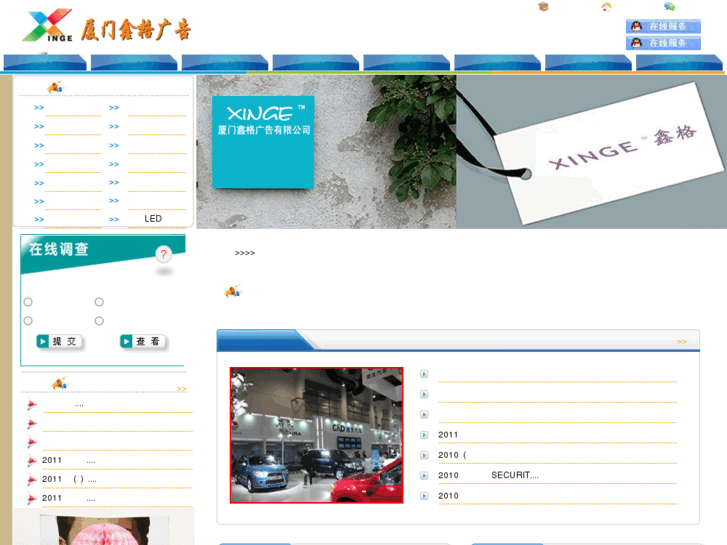Select the lower-right survey radio option
Image resolution: width=727 pixels, height=545 pixels.
[x=99, y=321]
